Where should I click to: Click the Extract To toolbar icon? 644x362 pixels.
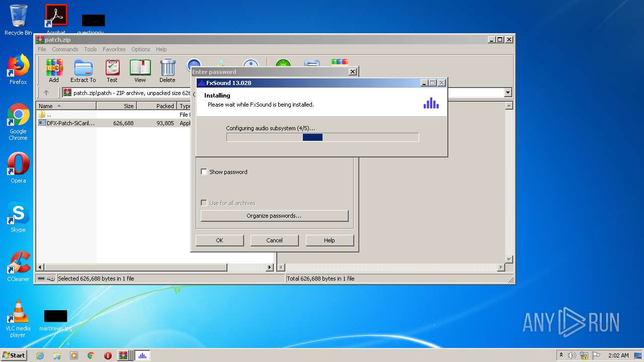[x=83, y=71]
